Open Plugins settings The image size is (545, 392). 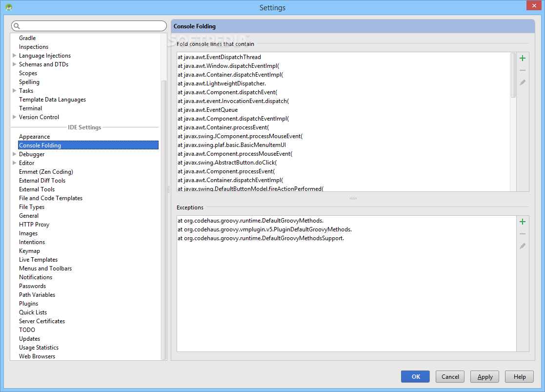(28, 304)
